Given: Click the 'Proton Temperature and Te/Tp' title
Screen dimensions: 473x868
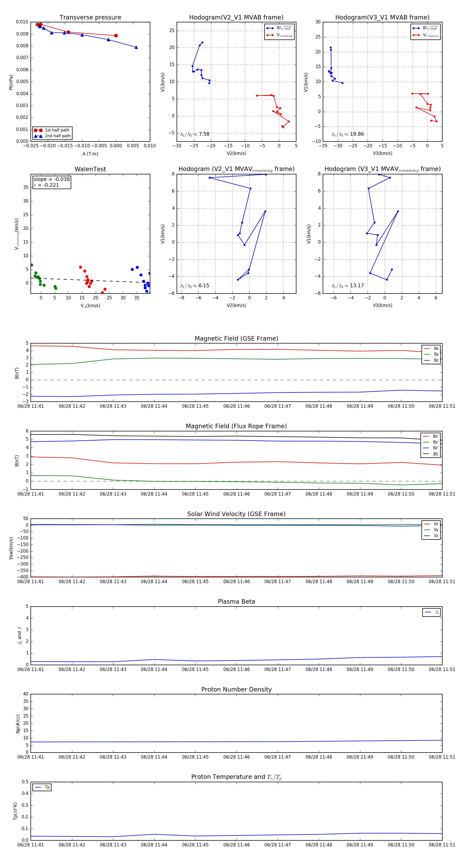Looking at the screenshot, I should click(x=236, y=777).
